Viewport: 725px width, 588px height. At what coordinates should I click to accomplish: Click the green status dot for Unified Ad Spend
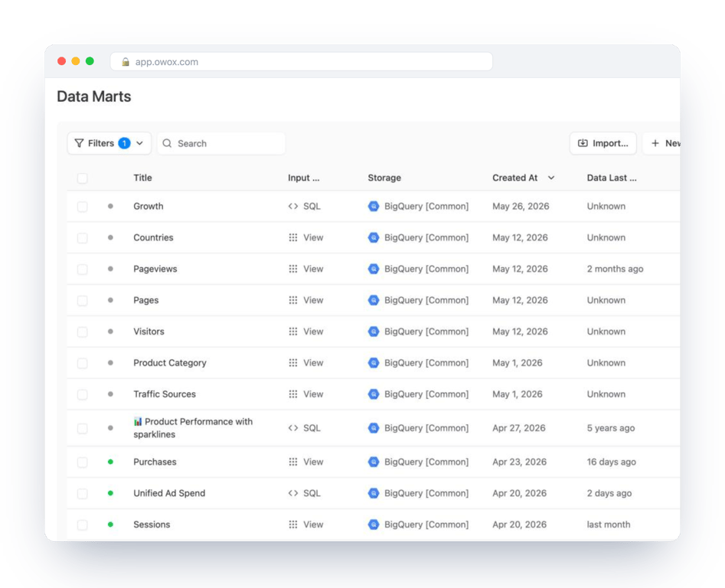coord(110,493)
